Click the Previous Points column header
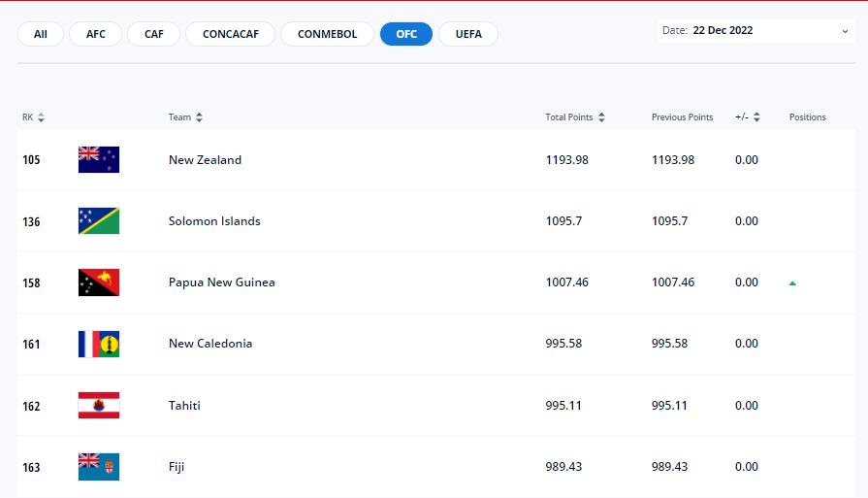This screenshot has width=868, height=498. tap(682, 117)
